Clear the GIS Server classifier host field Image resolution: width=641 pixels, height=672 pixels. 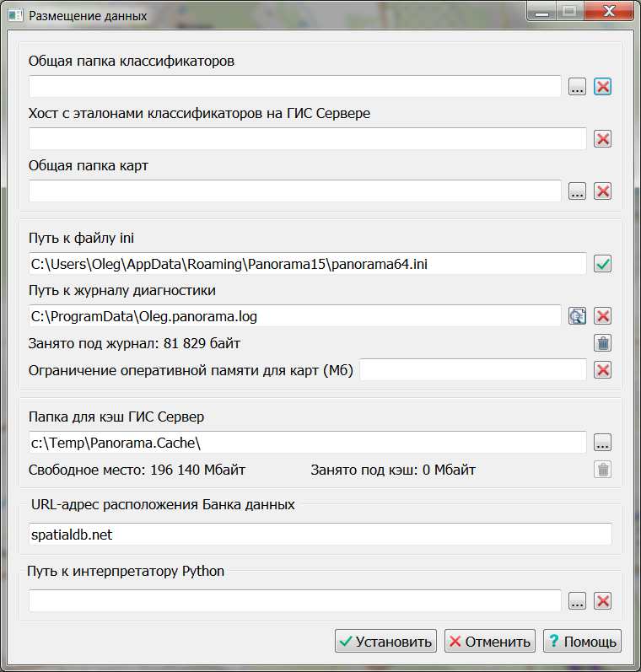(602, 139)
